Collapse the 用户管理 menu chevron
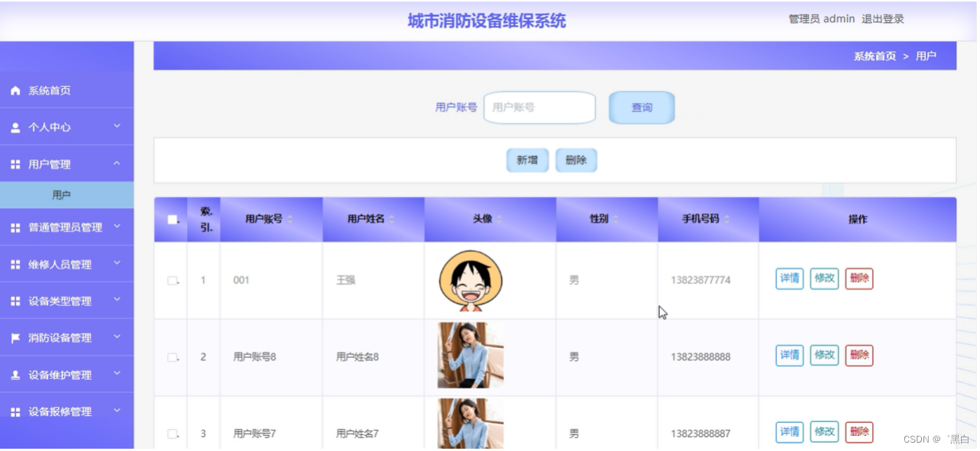The image size is (980, 451). tap(117, 163)
